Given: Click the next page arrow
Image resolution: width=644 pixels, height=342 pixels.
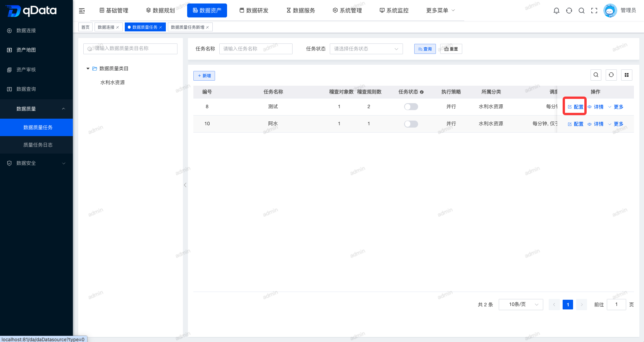Looking at the screenshot, I should tap(582, 304).
